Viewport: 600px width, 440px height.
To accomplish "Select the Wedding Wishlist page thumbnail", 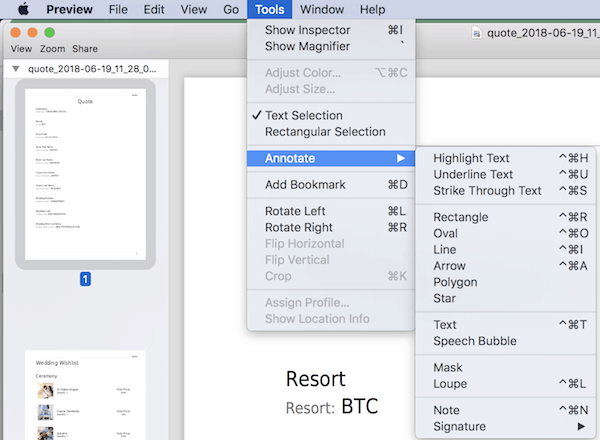I will 85,395.
